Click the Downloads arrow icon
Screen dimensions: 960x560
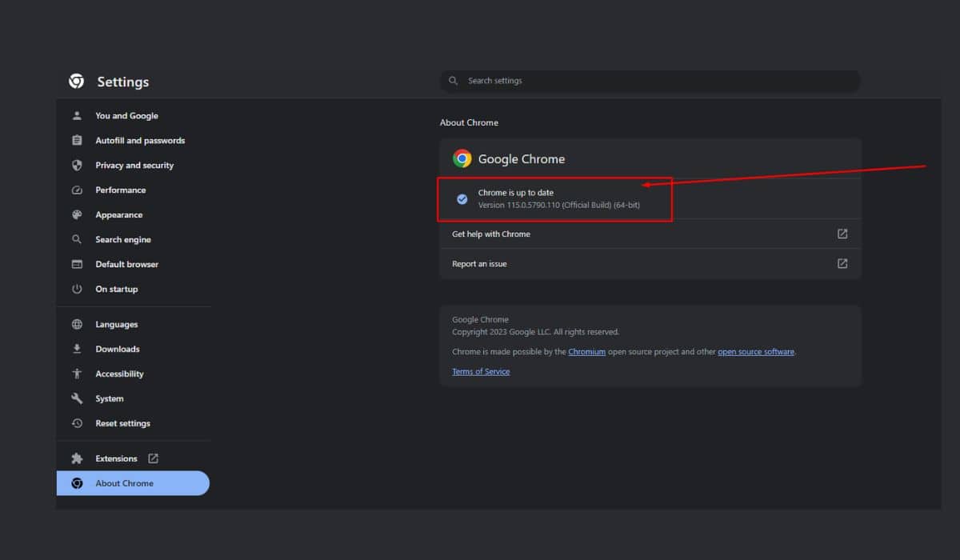77,350
